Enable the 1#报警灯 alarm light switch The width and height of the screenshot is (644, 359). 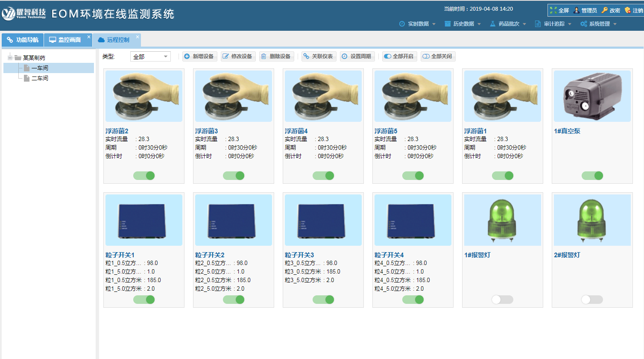coord(502,300)
